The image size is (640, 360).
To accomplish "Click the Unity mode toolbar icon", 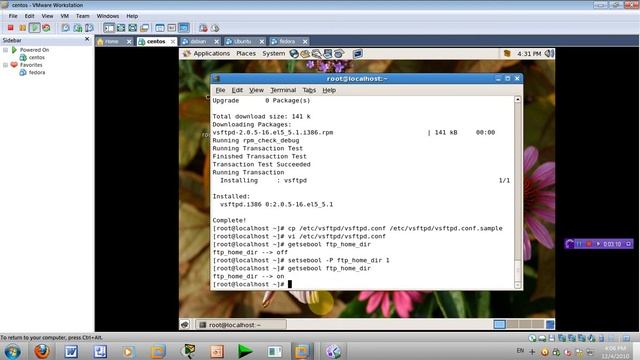I will [x=144, y=28].
